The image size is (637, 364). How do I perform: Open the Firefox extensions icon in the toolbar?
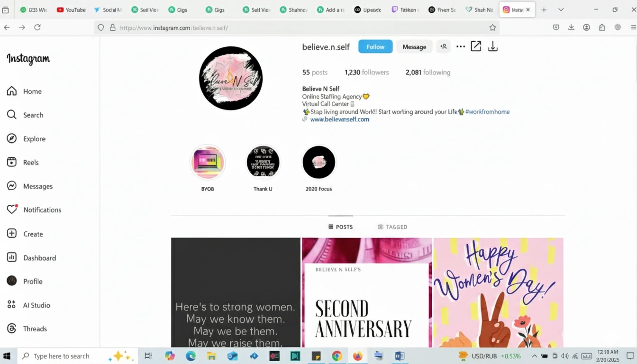click(602, 27)
